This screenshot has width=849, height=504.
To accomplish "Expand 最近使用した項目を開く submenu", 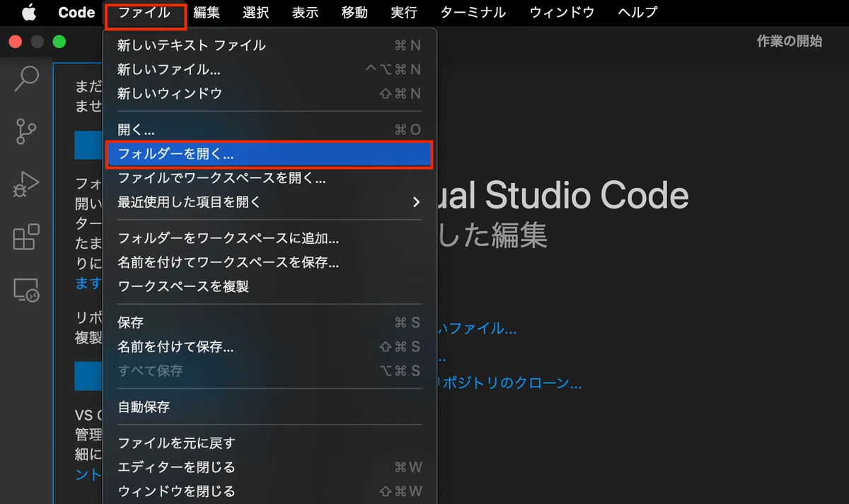I will pos(270,202).
